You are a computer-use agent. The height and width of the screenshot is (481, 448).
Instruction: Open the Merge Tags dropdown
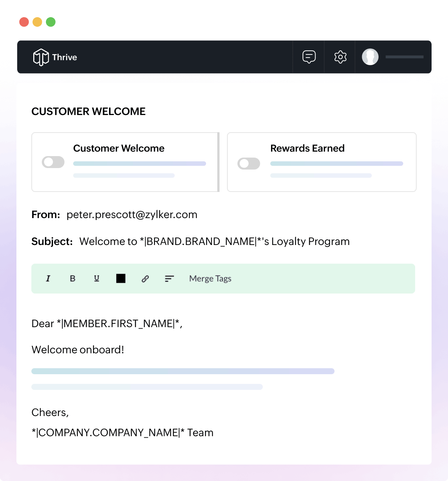(x=210, y=278)
